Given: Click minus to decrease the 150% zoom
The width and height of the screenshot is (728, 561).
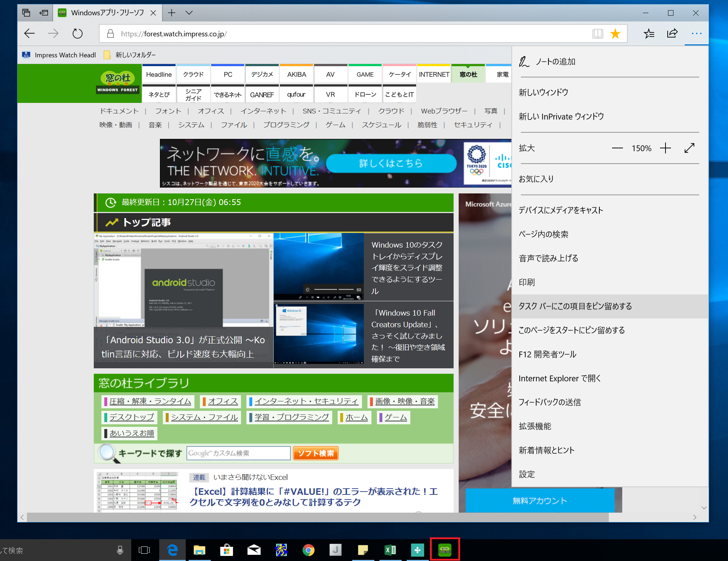Looking at the screenshot, I should tap(617, 148).
